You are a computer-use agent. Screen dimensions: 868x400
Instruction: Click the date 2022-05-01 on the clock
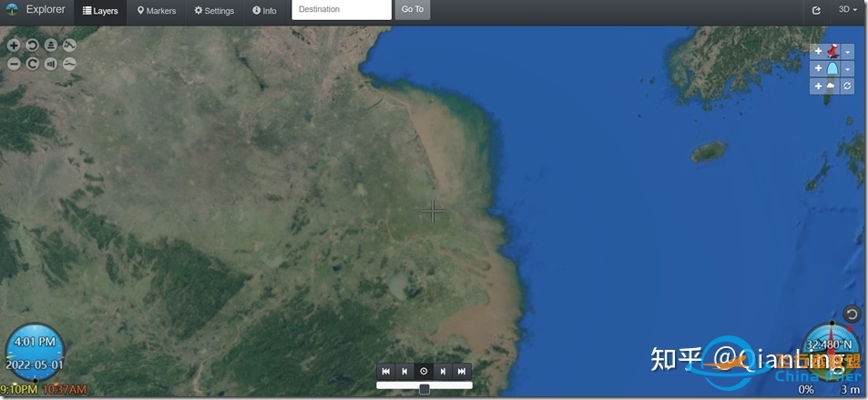[35, 364]
